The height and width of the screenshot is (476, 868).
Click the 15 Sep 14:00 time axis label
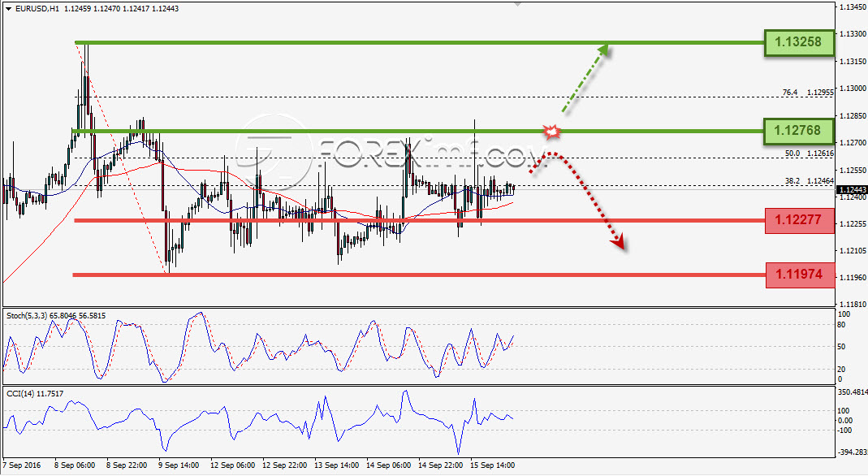tap(493, 465)
